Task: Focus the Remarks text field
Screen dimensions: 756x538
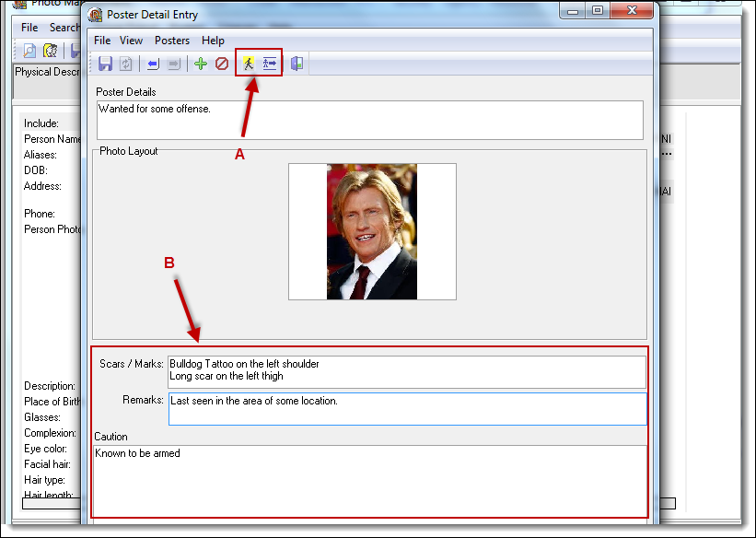Action: [407, 408]
